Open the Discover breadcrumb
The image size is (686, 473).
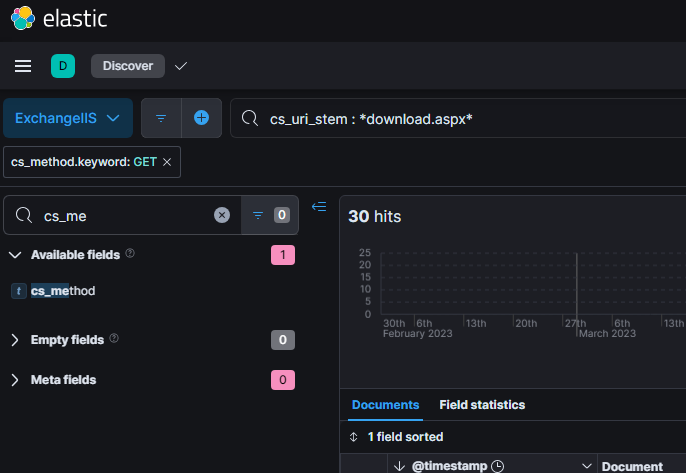coord(128,66)
